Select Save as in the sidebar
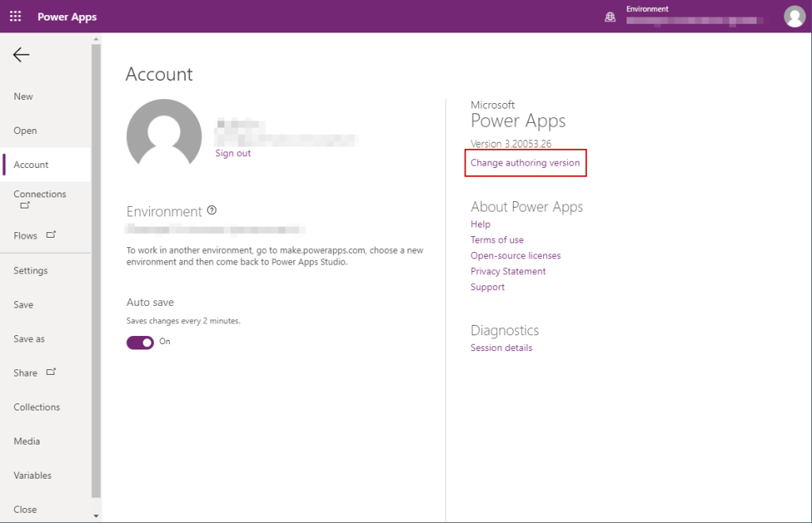The image size is (812, 523). coord(29,338)
